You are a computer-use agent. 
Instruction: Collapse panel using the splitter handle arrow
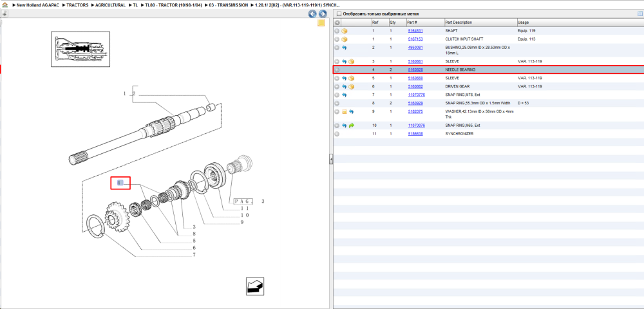tap(331, 159)
